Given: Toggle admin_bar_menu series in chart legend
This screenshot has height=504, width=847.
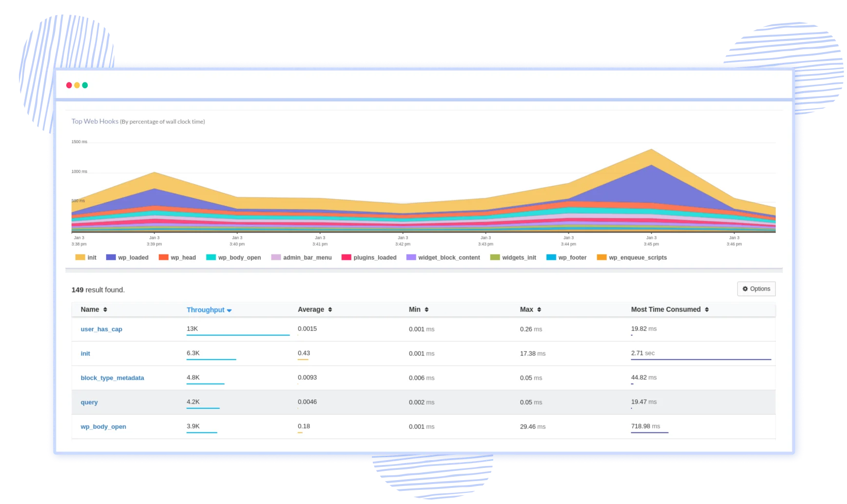Looking at the screenshot, I should point(302,257).
